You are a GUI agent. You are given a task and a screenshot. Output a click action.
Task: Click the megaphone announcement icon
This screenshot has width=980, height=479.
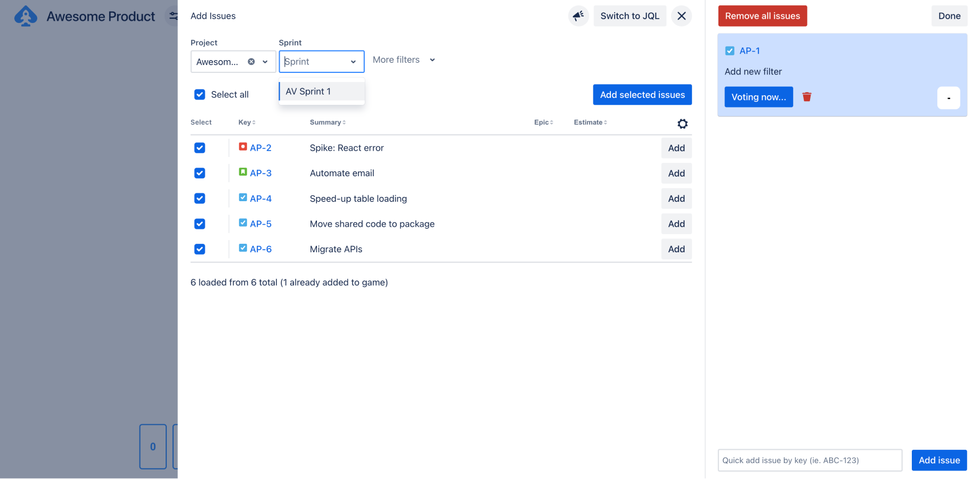[578, 16]
